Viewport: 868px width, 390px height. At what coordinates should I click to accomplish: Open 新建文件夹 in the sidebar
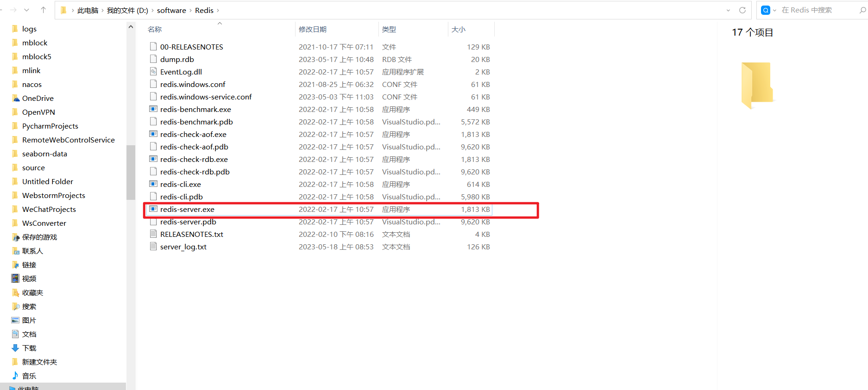[40, 362]
